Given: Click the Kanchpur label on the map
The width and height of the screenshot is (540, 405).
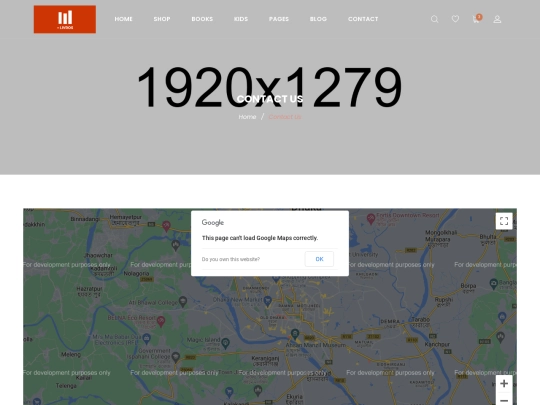Looking at the screenshot, I should pyautogui.click(x=437, y=344).
